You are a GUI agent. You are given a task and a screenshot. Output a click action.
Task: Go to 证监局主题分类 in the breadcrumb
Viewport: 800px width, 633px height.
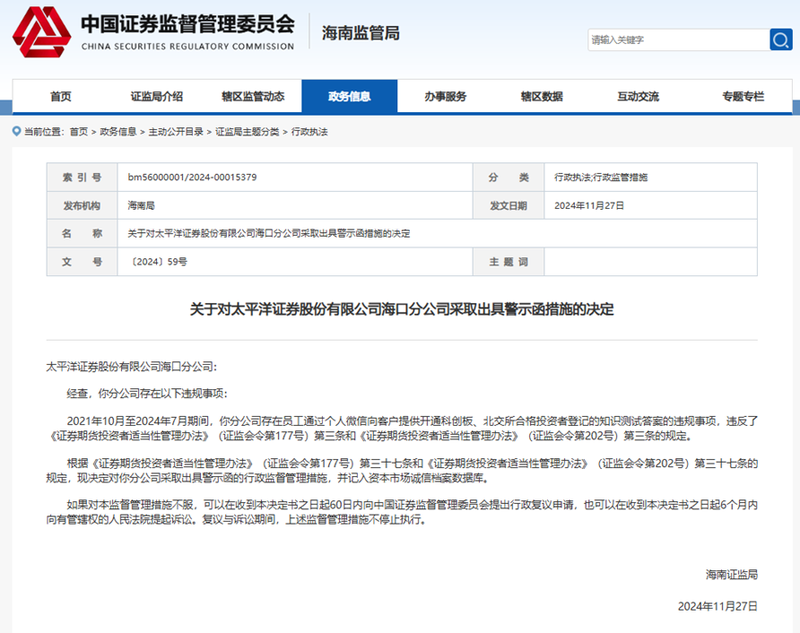[x=247, y=132]
